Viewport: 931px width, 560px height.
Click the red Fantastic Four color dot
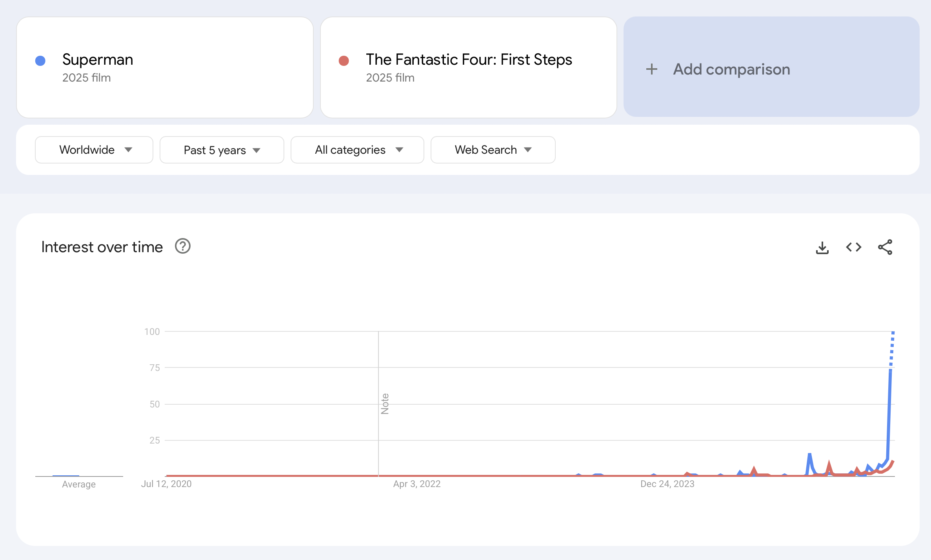pos(344,61)
